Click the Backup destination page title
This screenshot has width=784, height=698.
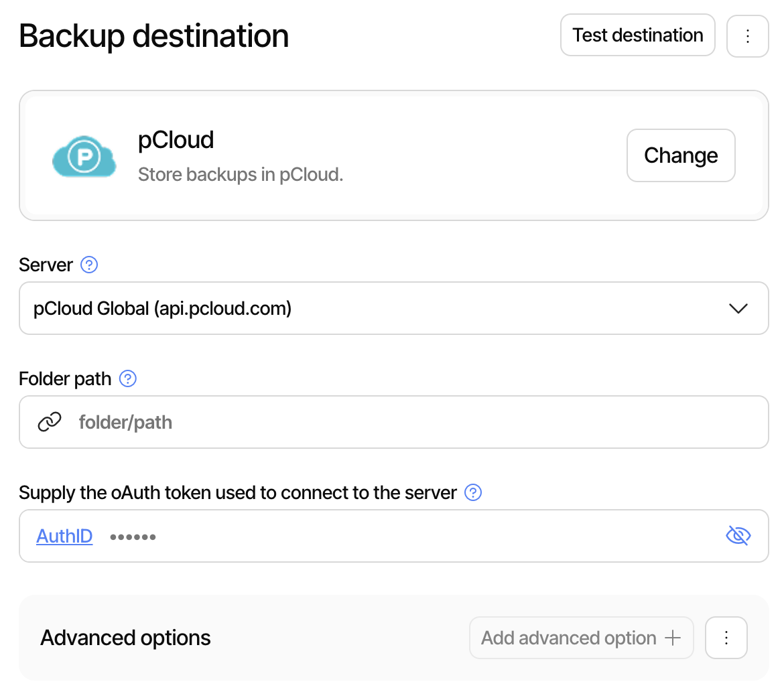point(153,35)
